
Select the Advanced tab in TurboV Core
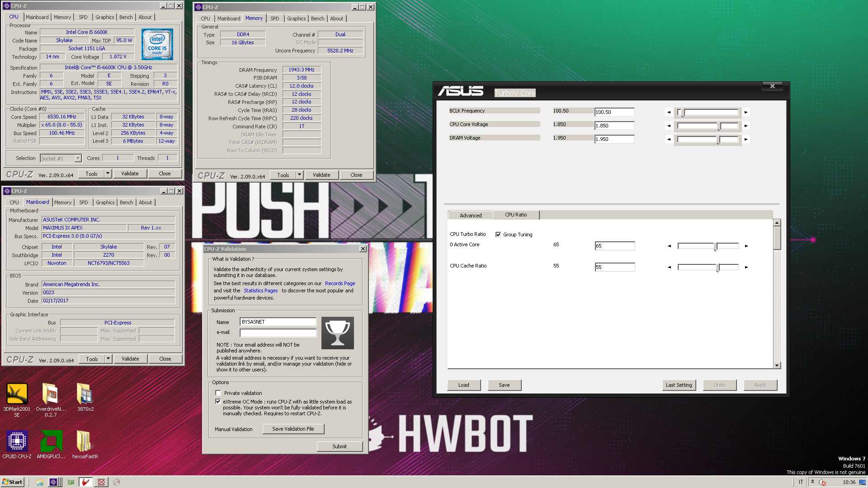point(471,216)
